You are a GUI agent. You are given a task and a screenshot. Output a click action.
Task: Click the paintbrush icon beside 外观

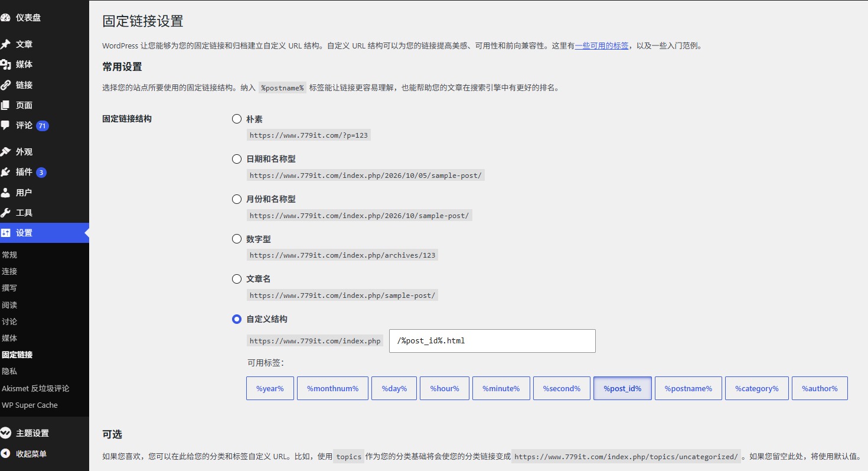(5, 152)
